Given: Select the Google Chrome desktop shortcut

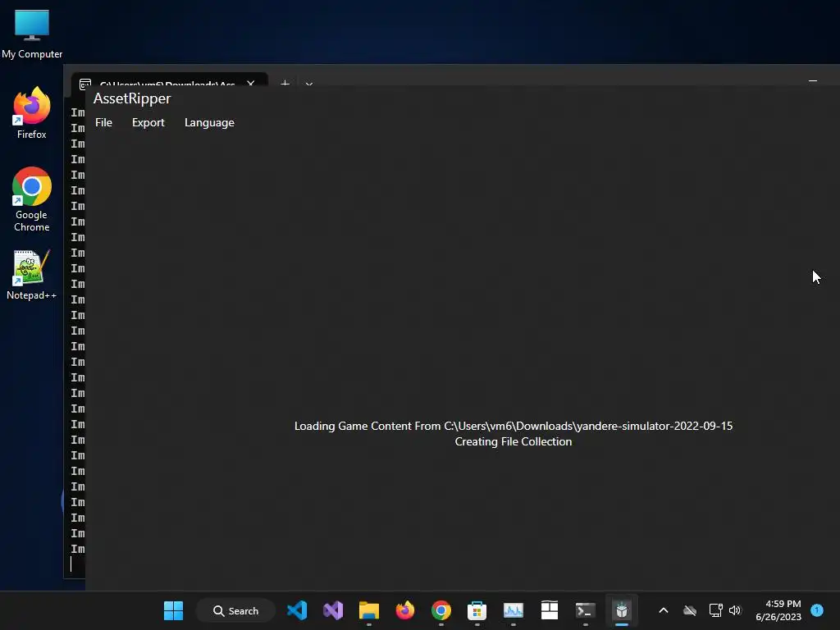Looking at the screenshot, I should pyautogui.click(x=32, y=199).
